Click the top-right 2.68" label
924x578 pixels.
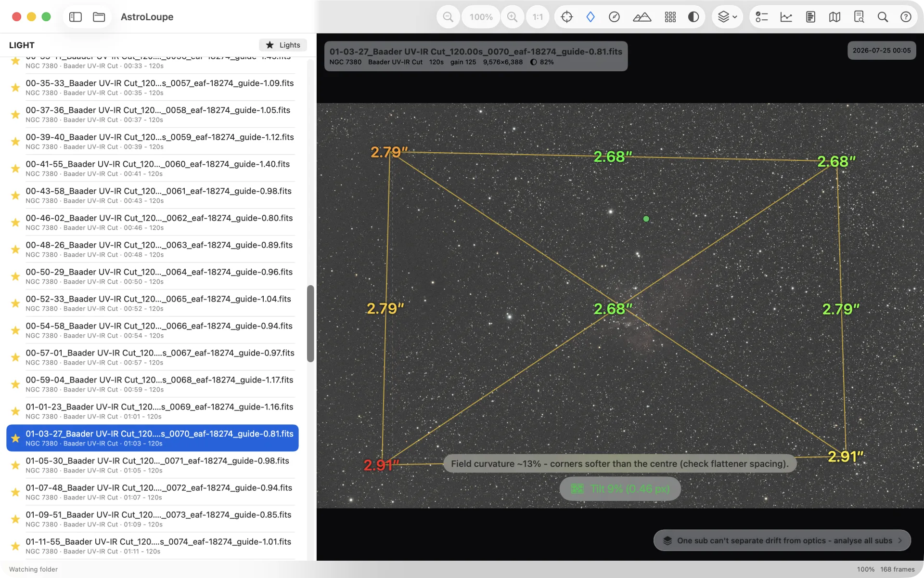point(836,161)
